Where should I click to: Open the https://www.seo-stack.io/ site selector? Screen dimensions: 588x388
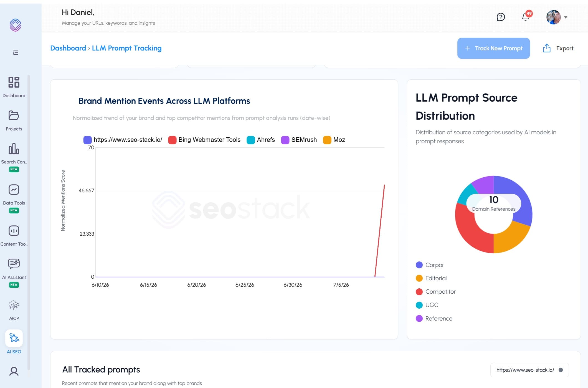pos(529,370)
